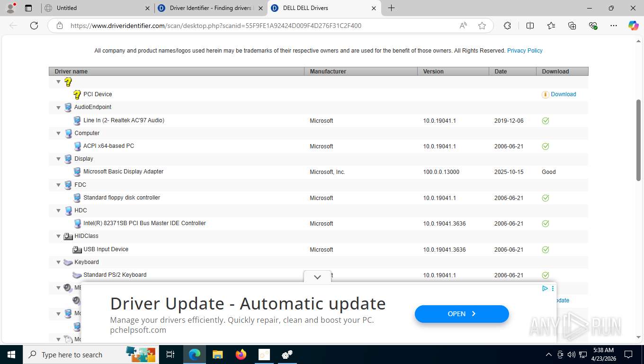The width and height of the screenshot is (644, 364).
Task: Click green check for USB Input Device
Action: [546, 250]
